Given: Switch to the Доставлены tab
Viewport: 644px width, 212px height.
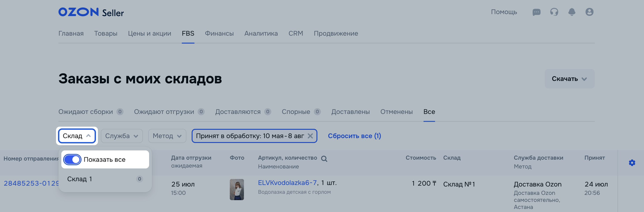Looking at the screenshot, I should [350, 112].
